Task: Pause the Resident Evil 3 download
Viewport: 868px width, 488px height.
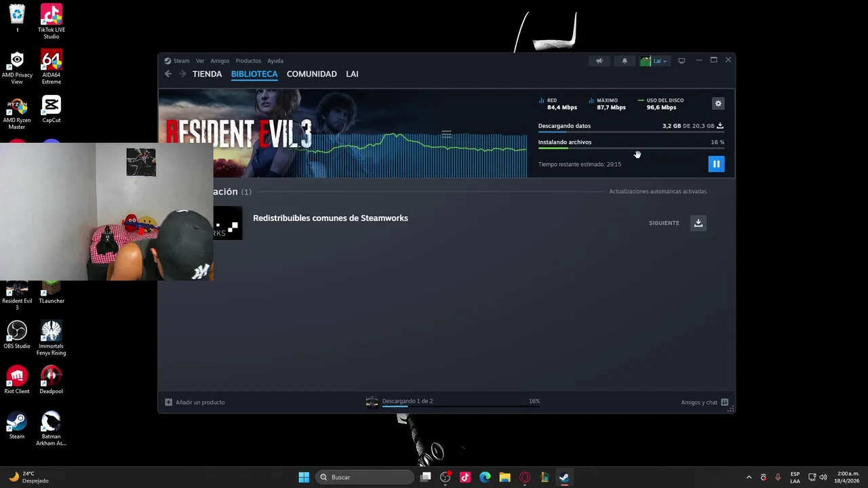Action: [x=716, y=164]
